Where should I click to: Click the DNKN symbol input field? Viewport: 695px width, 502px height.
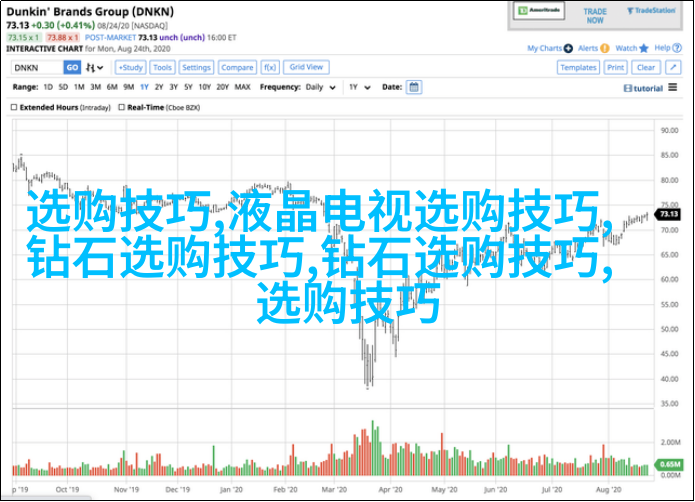coord(37,67)
